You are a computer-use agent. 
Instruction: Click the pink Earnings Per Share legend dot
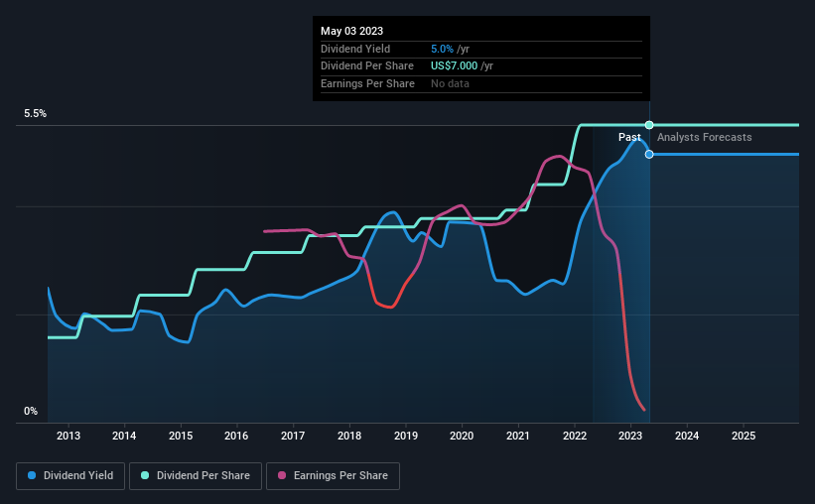point(282,475)
